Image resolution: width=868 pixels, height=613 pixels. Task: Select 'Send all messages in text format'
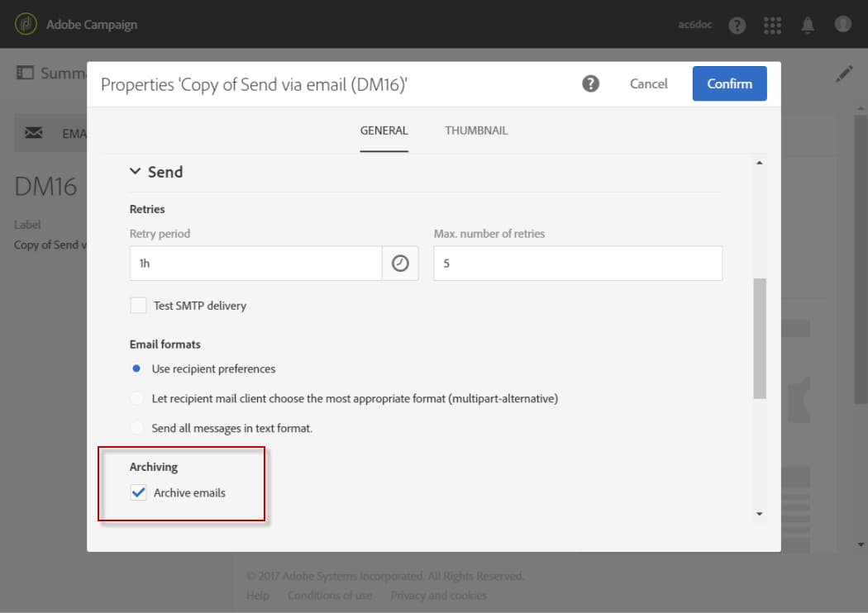tap(136, 428)
